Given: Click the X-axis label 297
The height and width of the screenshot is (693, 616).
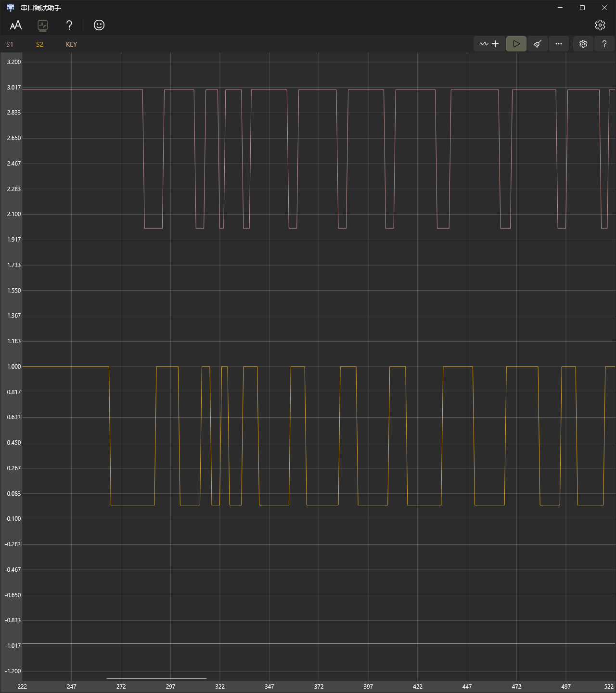Looking at the screenshot, I should coord(170,687).
